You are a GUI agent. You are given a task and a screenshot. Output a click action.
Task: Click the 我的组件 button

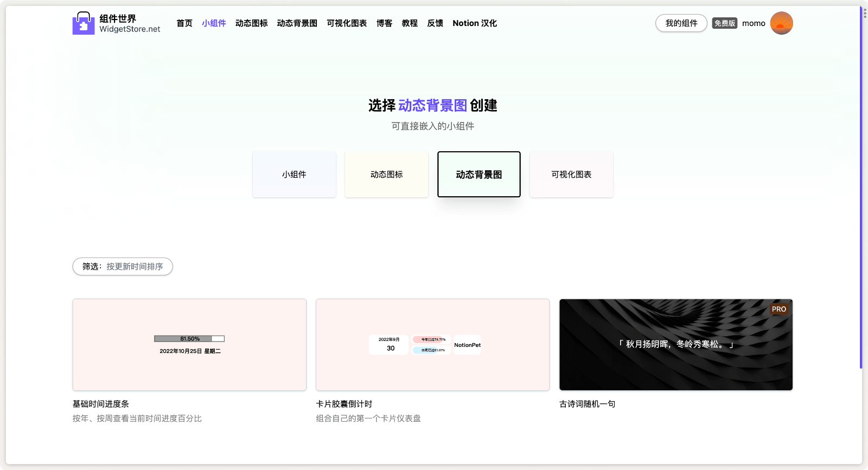681,23
